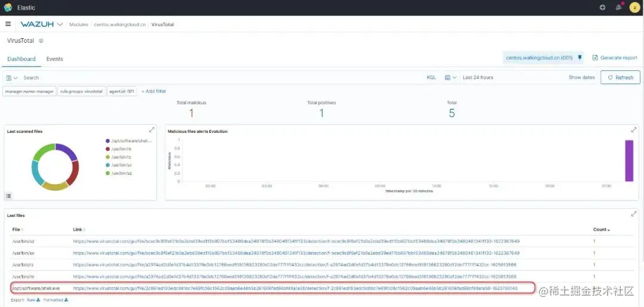Click the rule.groups: virustotal filter

(81, 91)
